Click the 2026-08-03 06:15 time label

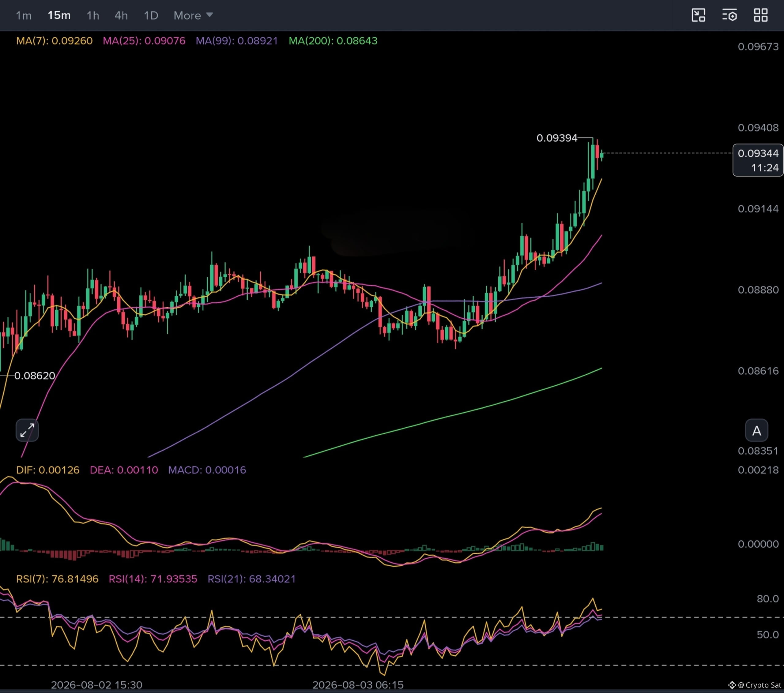(x=358, y=685)
